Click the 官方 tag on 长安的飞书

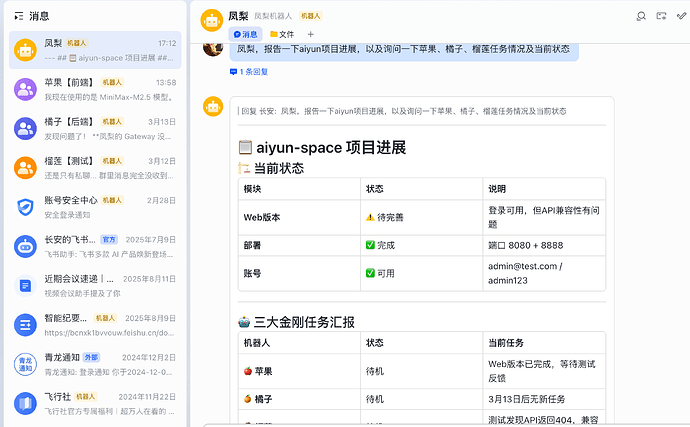coord(109,239)
